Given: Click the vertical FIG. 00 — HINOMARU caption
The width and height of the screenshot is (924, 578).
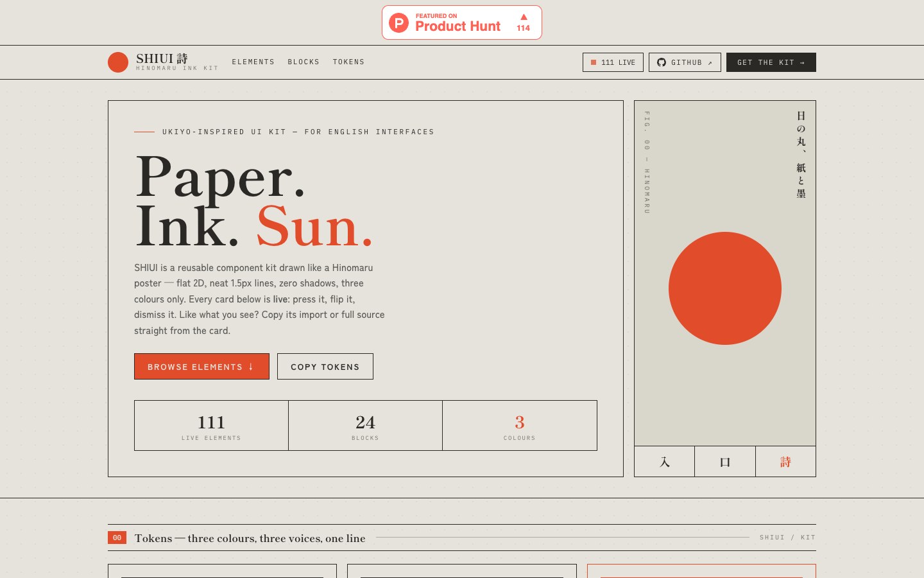Looking at the screenshot, I should coord(647,162).
